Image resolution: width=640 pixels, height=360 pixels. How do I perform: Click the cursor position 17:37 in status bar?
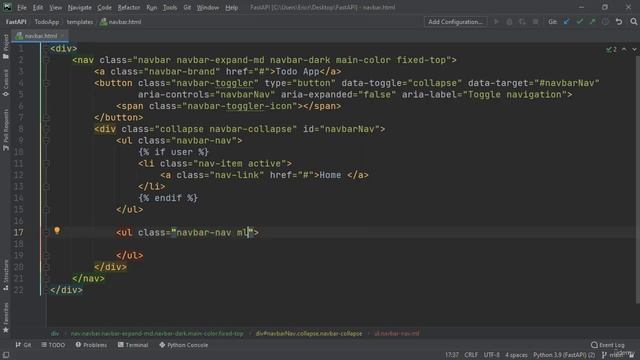coord(452,355)
